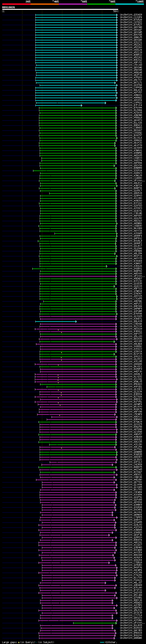Select hit label UniRef100_A6N1A8
146x644 pixels.
click(131, 72)
